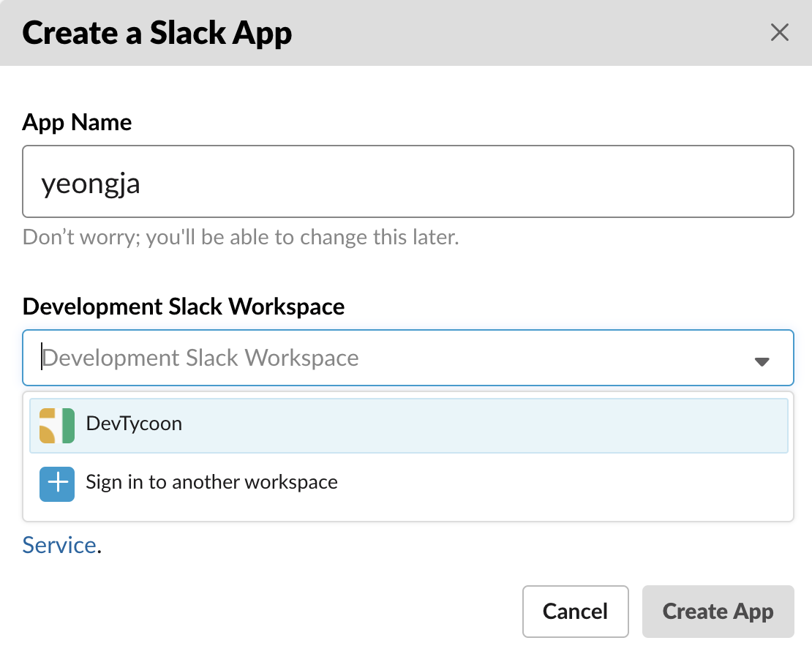Click the Development Slack Workspace heading label
Viewport: 812px width, 654px height.
coord(184,307)
